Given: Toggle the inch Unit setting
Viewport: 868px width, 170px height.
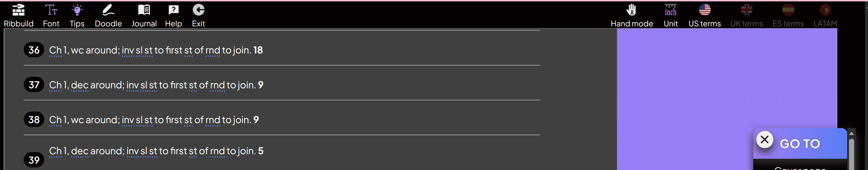Looking at the screenshot, I should tap(671, 15).
